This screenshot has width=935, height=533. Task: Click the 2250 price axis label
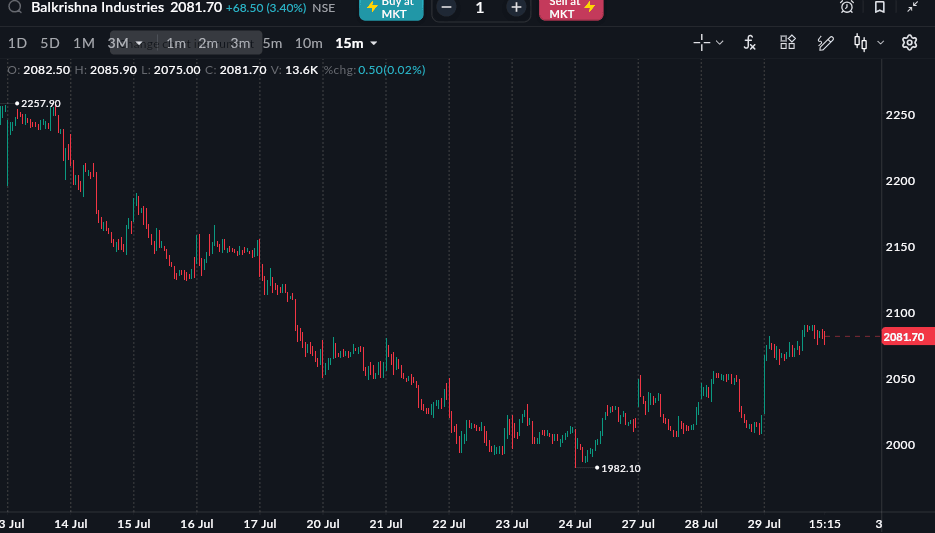pyautogui.click(x=900, y=115)
